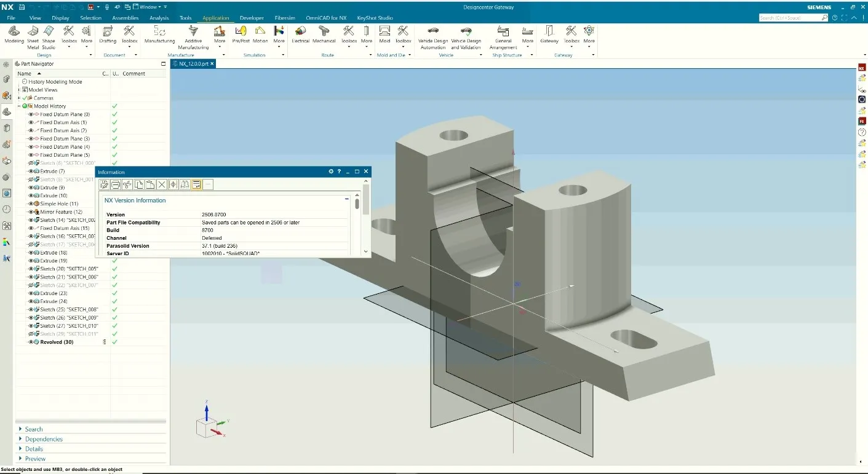Hide Extrude (23) feature
The height and width of the screenshot is (474, 868).
31,293
